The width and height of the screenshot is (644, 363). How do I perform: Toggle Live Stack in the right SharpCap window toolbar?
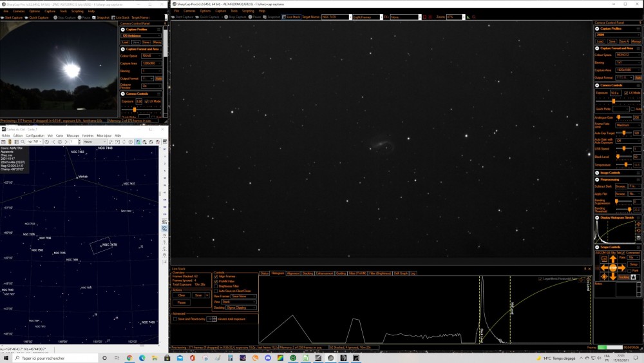[x=291, y=17]
